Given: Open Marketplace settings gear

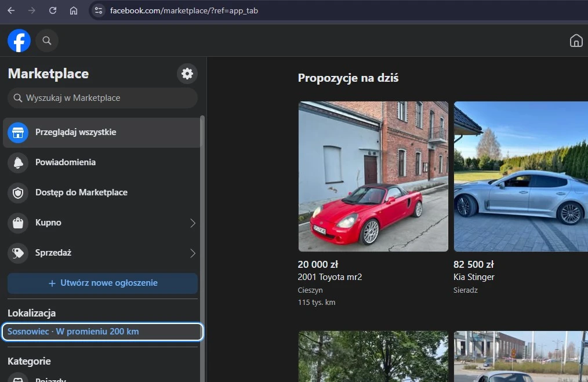Looking at the screenshot, I should coord(187,74).
